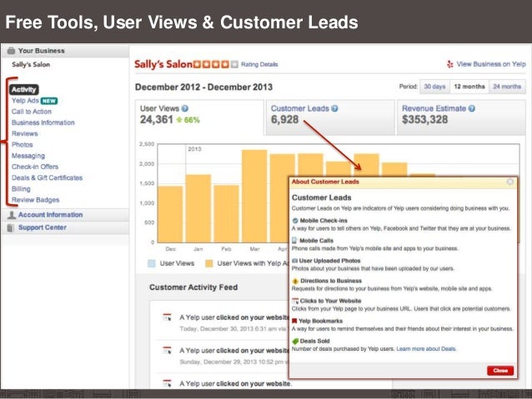Screen dimensions: 532x399
Task: Open Check-in Offers
Action: (35, 167)
